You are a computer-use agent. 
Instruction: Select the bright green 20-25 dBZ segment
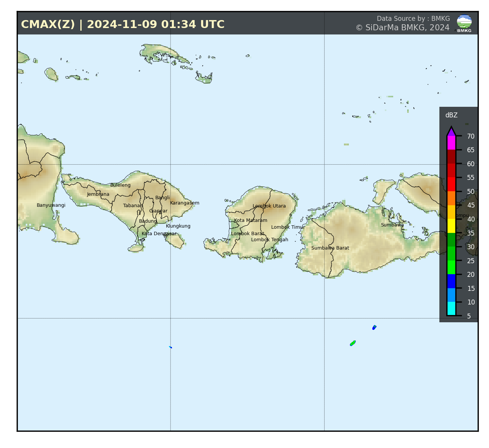click(451, 267)
